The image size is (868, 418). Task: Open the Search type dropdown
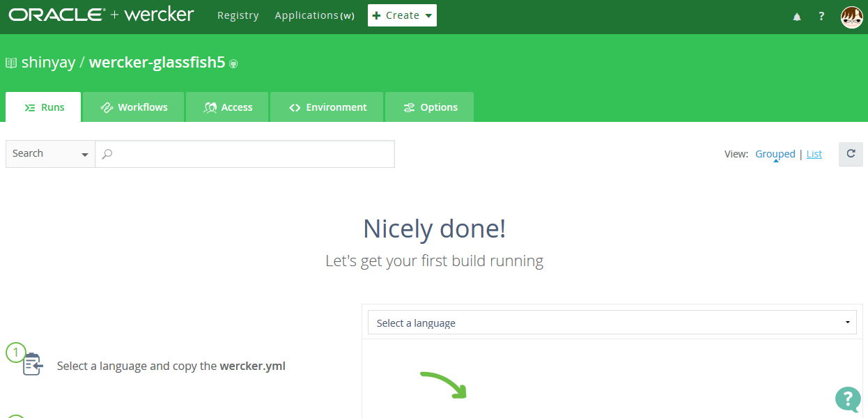[x=50, y=154]
